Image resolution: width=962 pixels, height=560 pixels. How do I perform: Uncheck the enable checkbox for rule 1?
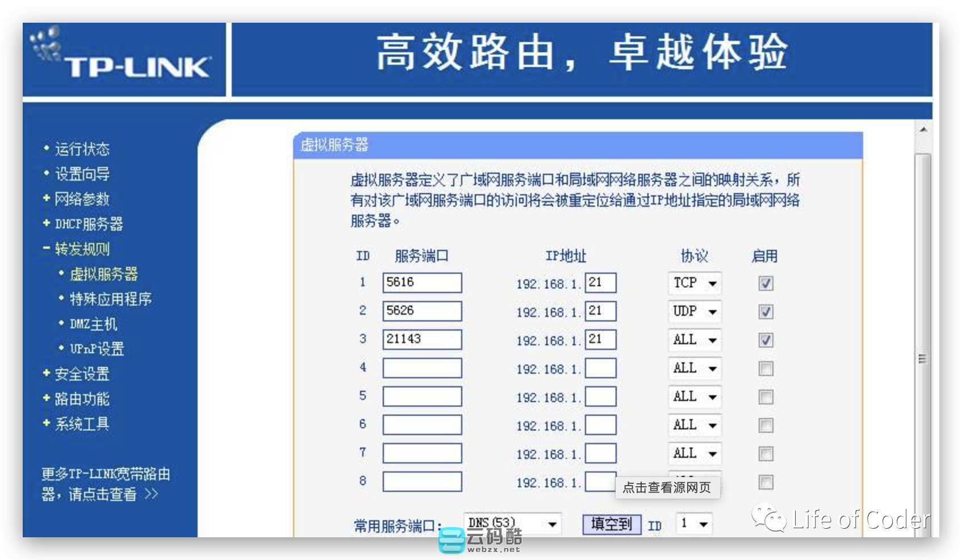tap(766, 283)
